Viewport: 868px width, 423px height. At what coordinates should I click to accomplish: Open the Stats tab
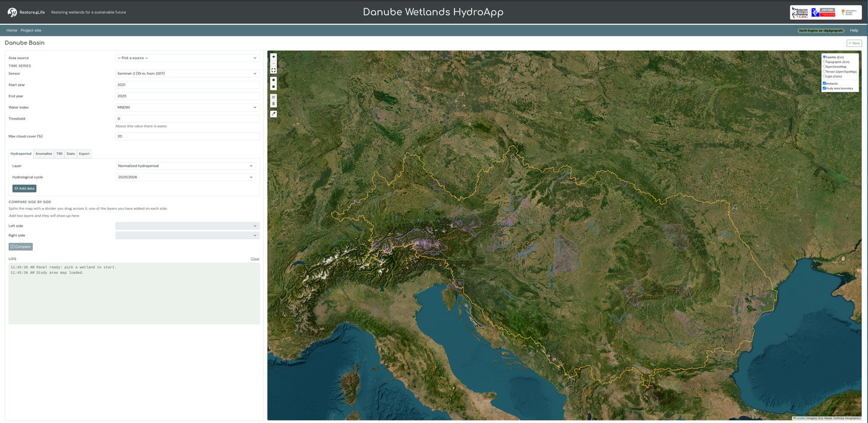click(x=71, y=154)
